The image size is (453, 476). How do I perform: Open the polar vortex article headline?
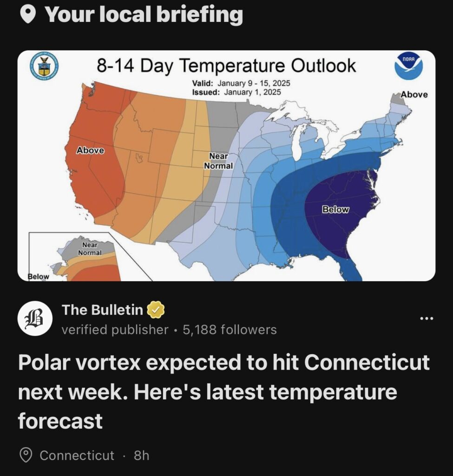click(x=223, y=391)
